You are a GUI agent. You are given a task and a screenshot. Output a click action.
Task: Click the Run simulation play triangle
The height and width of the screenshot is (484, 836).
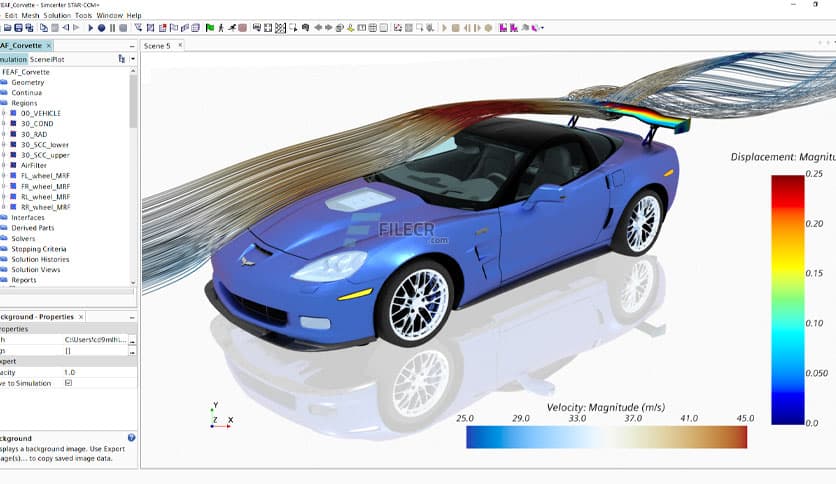coord(91,28)
